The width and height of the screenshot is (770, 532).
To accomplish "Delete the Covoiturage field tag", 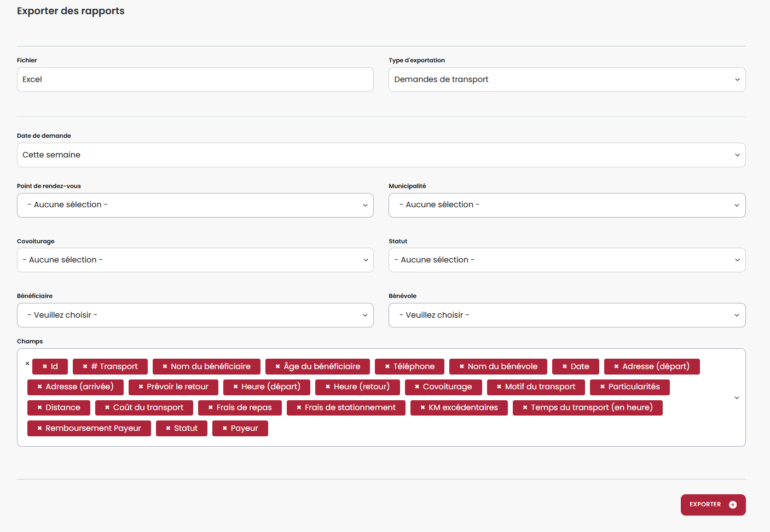I will click(x=417, y=387).
